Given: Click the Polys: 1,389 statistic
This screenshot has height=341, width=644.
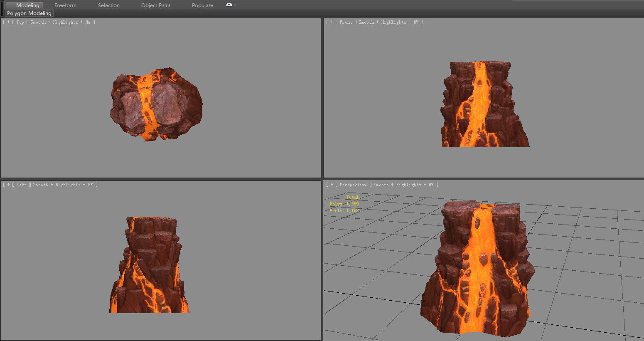Looking at the screenshot, I should coord(344,204).
